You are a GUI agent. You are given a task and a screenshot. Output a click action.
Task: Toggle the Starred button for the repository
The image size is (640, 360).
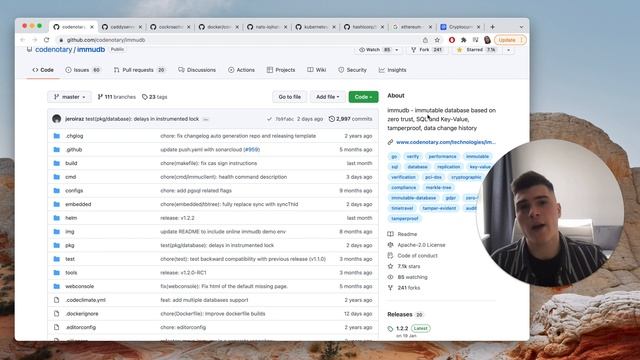[476, 49]
